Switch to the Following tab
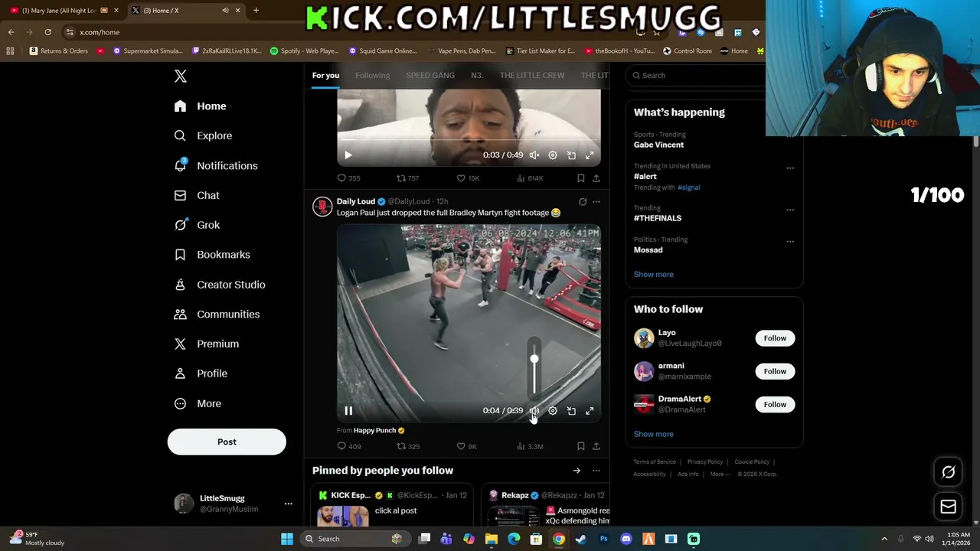The image size is (980, 551). click(x=372, y=75)
